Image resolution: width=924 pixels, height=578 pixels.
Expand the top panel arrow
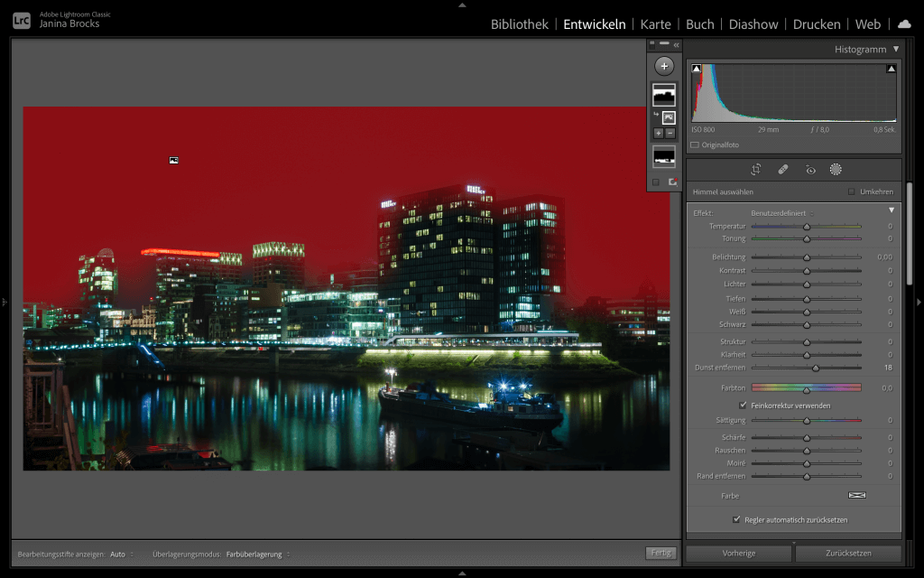coord(462,5)
